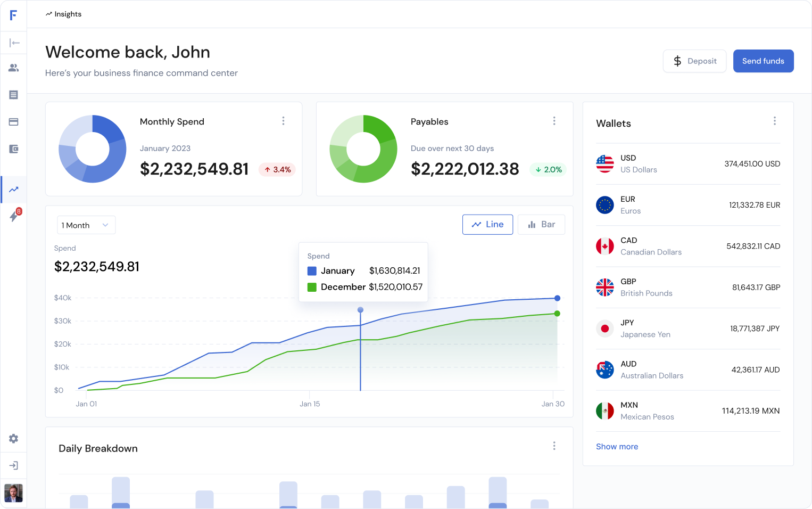Image resolution: width=812 pixels, height=509 pixels.
Task: Open the Daily Breakdown options menu
Action: pos(554,446)
